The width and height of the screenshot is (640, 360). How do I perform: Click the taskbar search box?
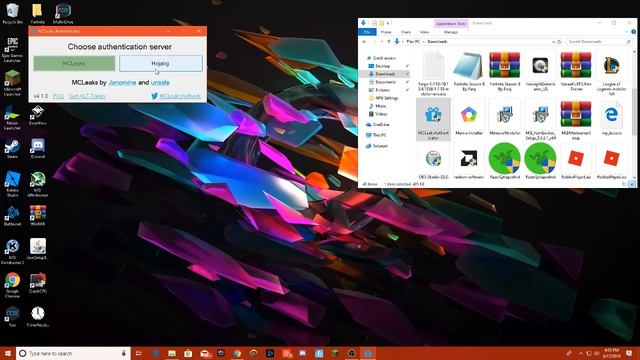coord(73,353)
